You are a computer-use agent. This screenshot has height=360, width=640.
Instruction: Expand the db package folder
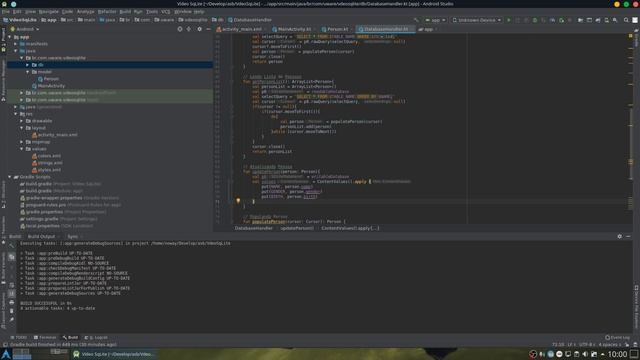(28, 65)
